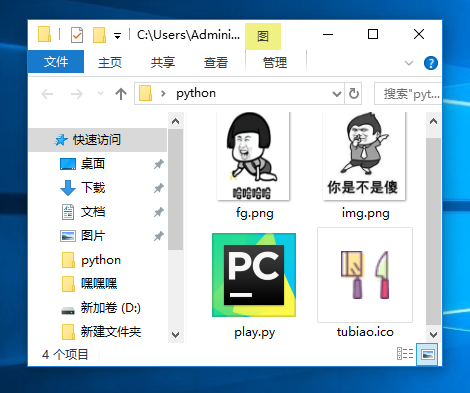Open 新建文件夹 in navigation pane

pyautogui.click(x=111, y=332)
